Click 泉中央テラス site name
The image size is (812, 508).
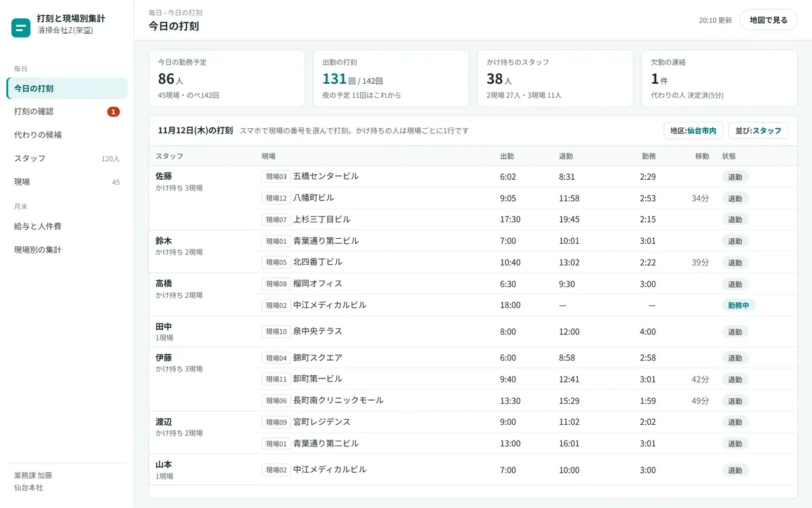pyautogui.click(x=317, y=331)
